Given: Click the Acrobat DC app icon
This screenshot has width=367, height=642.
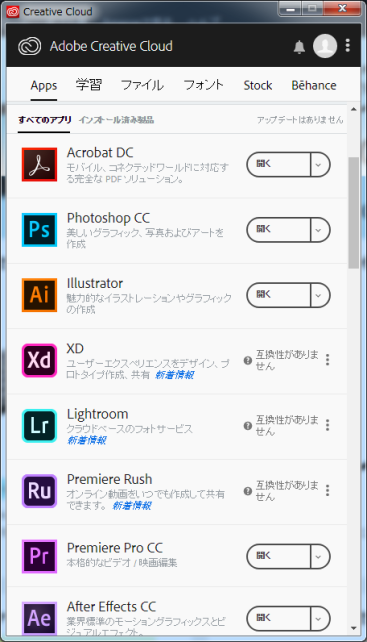Looking at the screenshot, I should [39, 165].
